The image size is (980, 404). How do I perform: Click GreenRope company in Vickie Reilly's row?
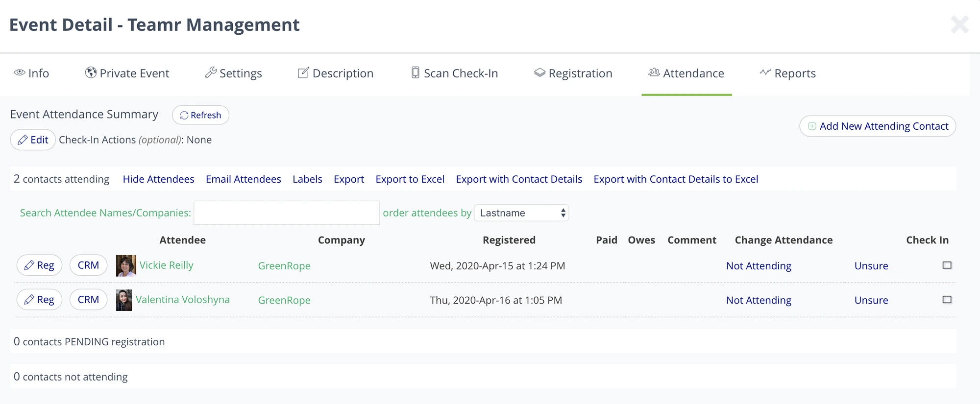284,266
